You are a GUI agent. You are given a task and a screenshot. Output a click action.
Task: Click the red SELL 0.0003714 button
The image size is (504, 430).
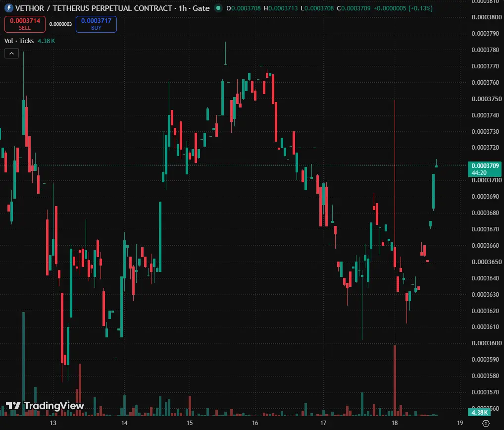25,24
